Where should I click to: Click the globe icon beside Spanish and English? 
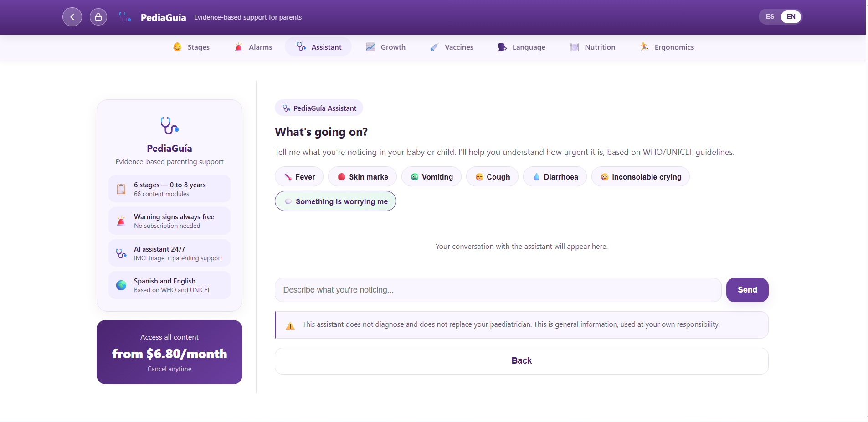tap(121, 285)
